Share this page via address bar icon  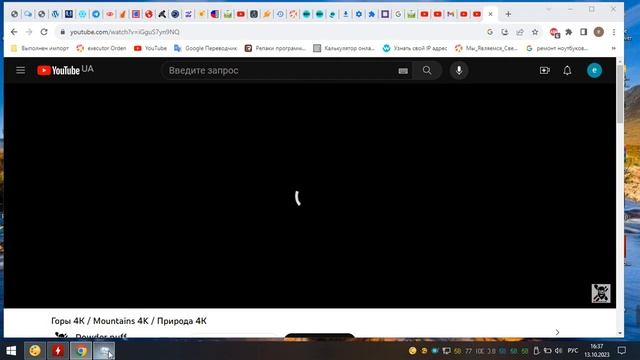click(520, 32)
